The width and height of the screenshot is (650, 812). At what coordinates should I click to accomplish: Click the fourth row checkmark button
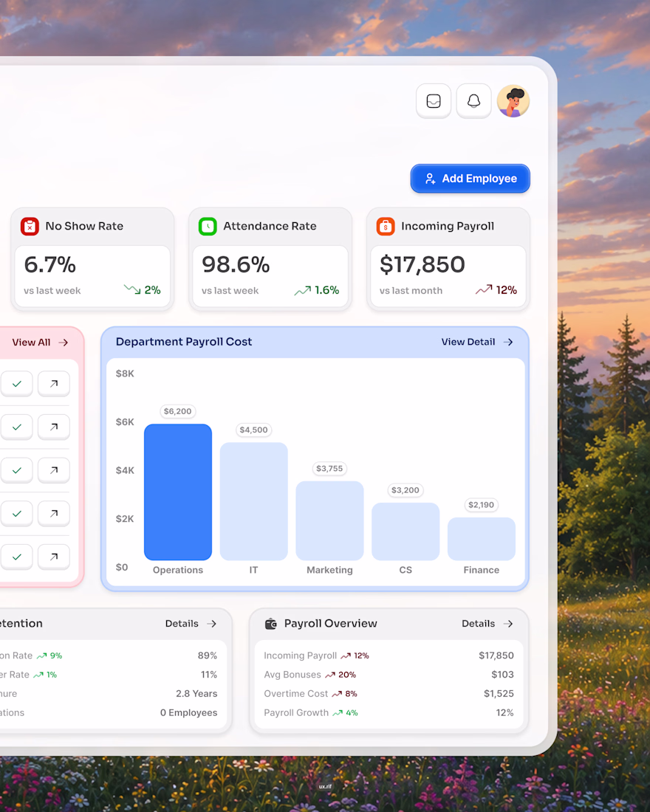16,514
